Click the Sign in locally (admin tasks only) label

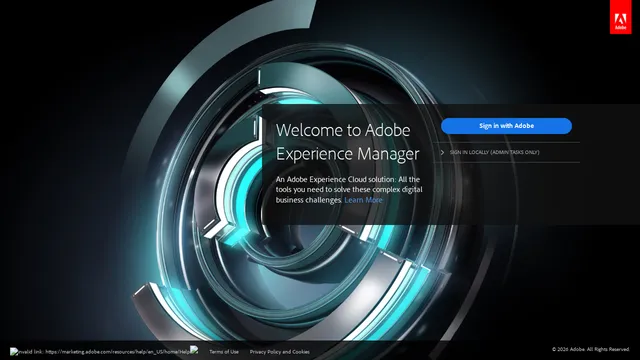point(494,152)
